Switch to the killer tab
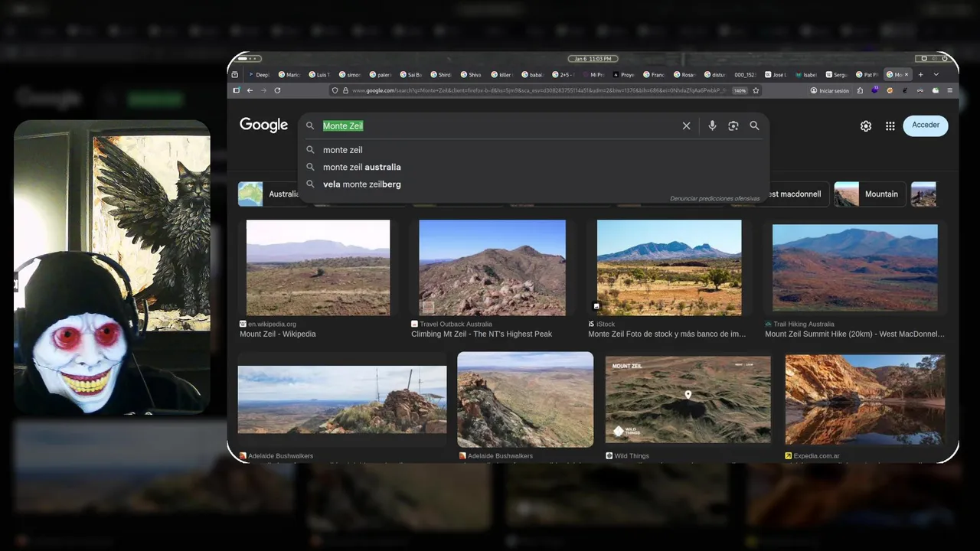The width and height of the screenshot is (980, 551). [501, 75]
